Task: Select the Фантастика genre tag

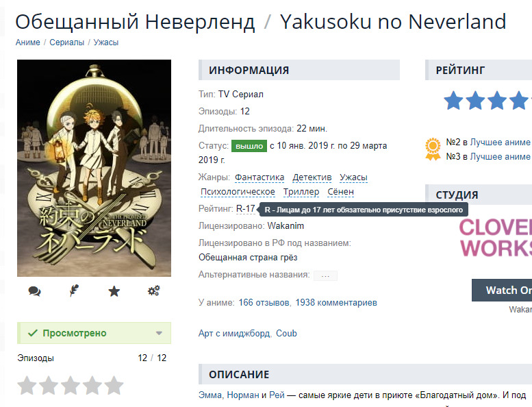Action: (259, 177)
